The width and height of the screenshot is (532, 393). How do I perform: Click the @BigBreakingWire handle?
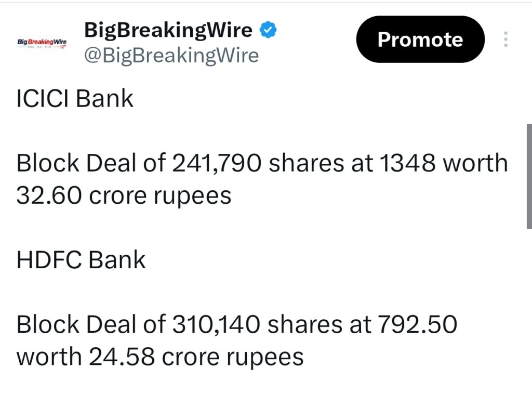click(171, 55)
